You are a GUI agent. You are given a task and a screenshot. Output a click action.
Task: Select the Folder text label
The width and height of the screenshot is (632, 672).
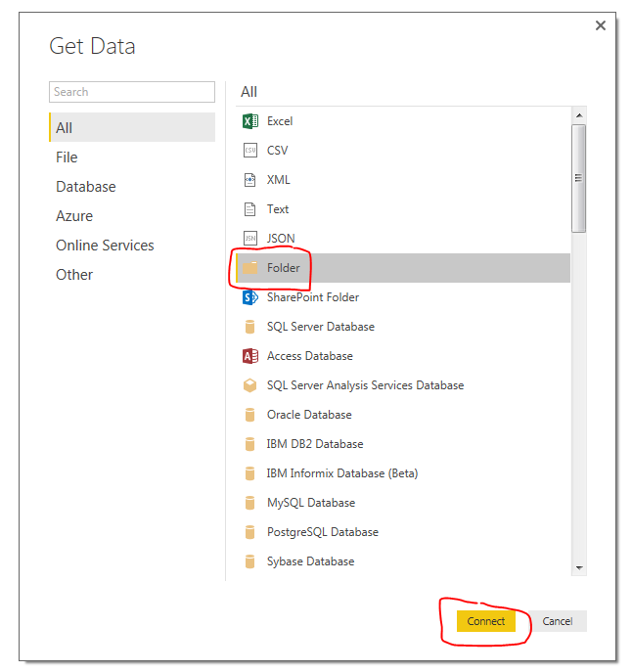[284, 268]
